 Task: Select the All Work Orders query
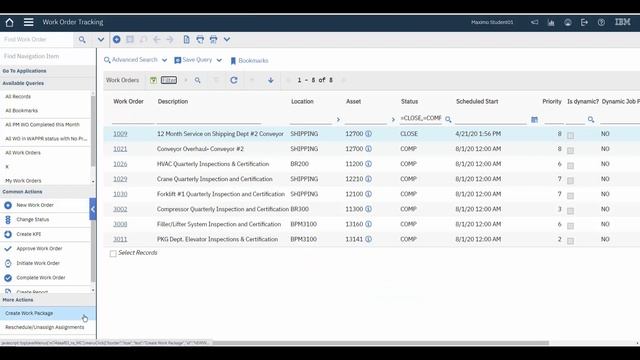pos(23,153)
